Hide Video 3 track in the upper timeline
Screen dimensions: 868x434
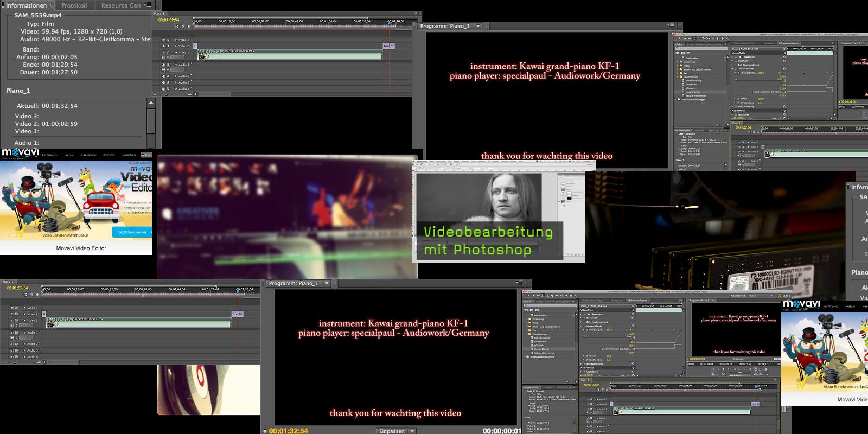tap(163, 40)
